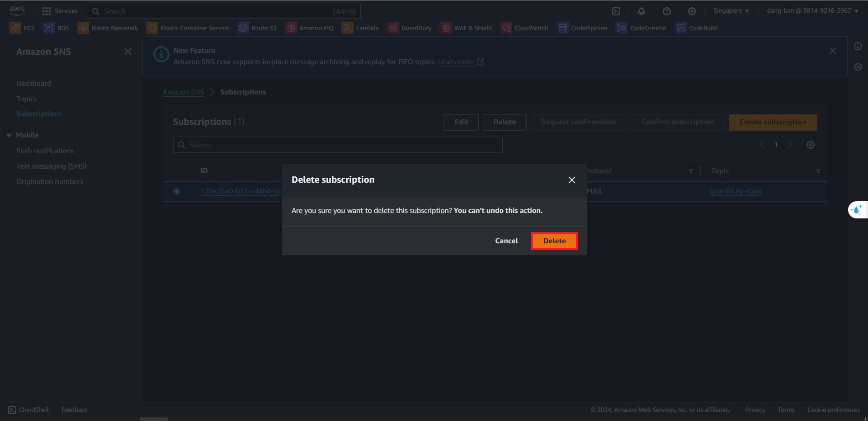This screenshot has height=421, width=868.
Task: Cancel the delete subscription dialog
Action: [506, 241]
